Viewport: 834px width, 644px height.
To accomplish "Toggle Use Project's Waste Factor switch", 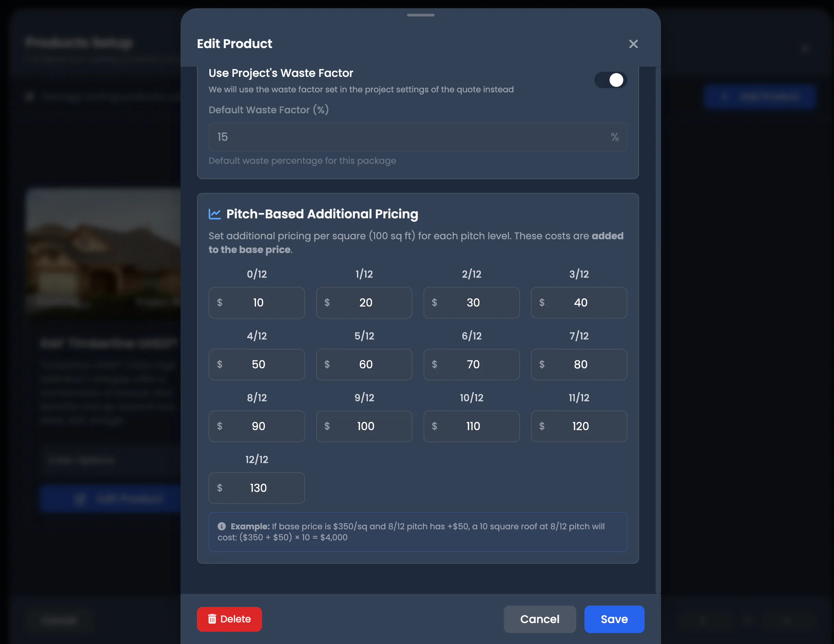I will (610, 80).
